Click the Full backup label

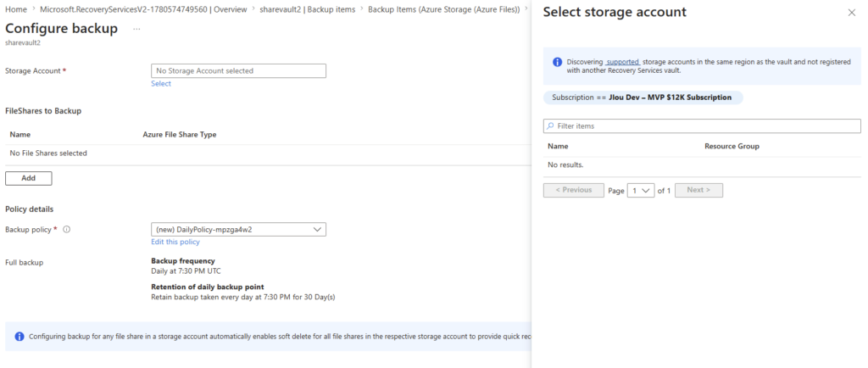24,262
